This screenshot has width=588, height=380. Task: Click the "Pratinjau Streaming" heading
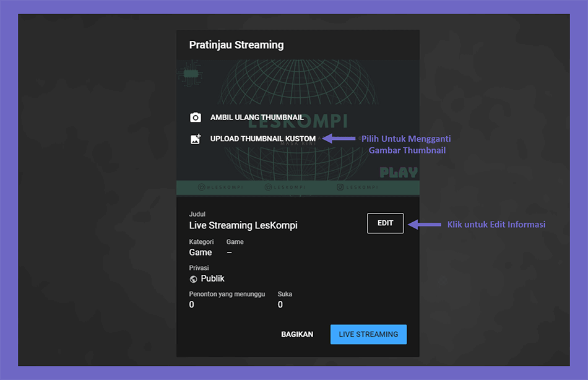(x=236, y=45)
